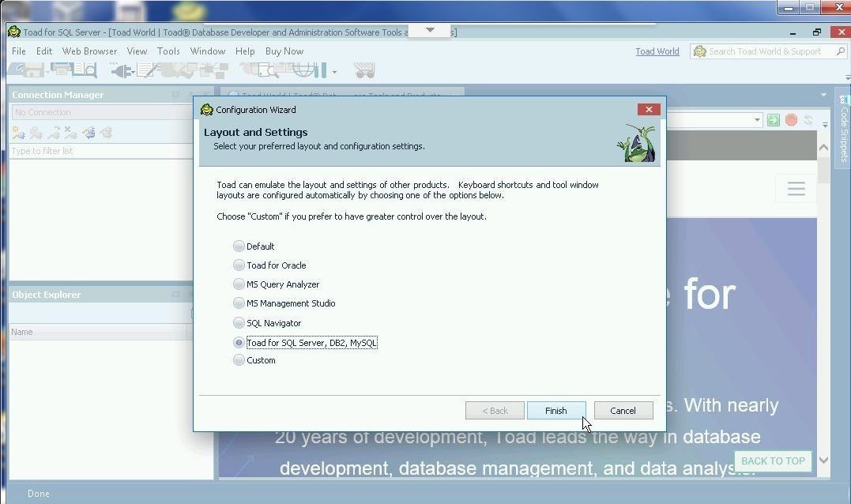Click the dropdown arrow at top of title bar
Viewport: 851px width, 504px height.
[x=430, y=30]
